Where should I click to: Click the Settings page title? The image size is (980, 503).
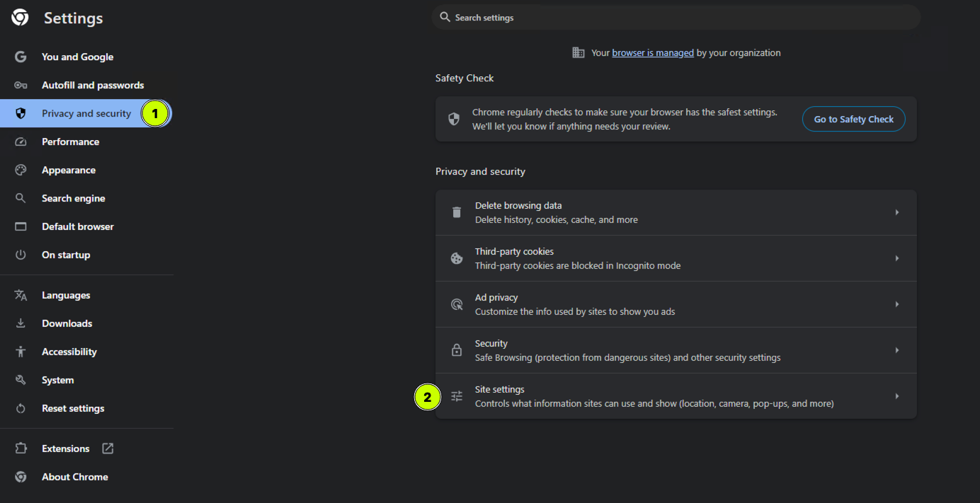(74, 18)
